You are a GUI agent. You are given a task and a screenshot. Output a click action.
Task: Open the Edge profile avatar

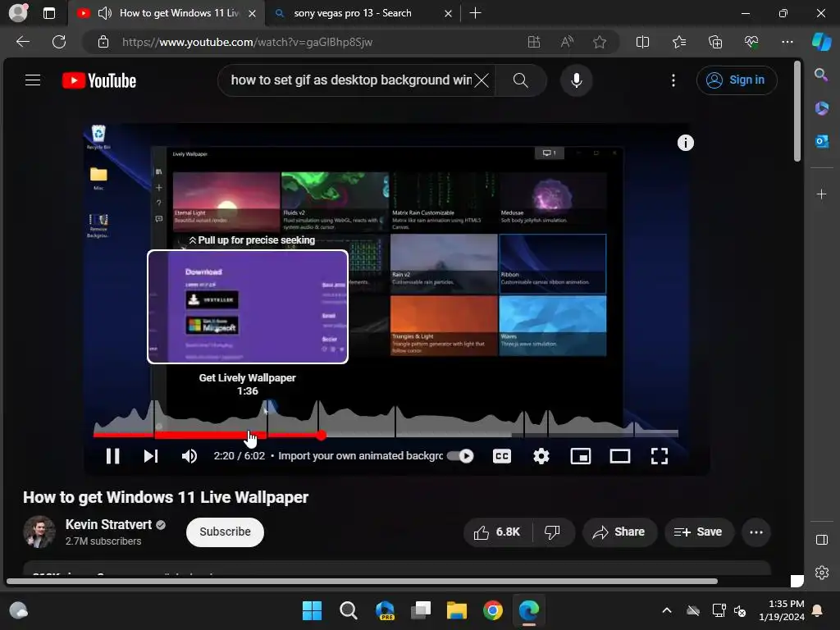click(x=18, y=13)
